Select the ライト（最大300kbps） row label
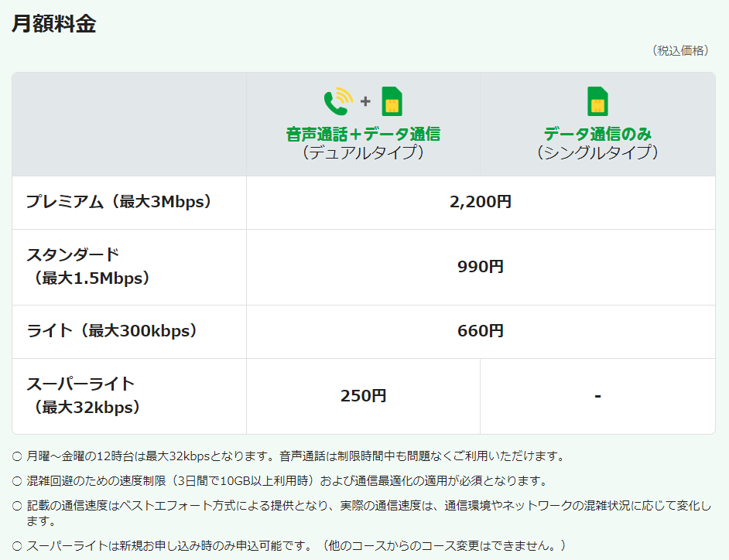The height and width of the screenshot is (560, 729). tap(111, 331)
